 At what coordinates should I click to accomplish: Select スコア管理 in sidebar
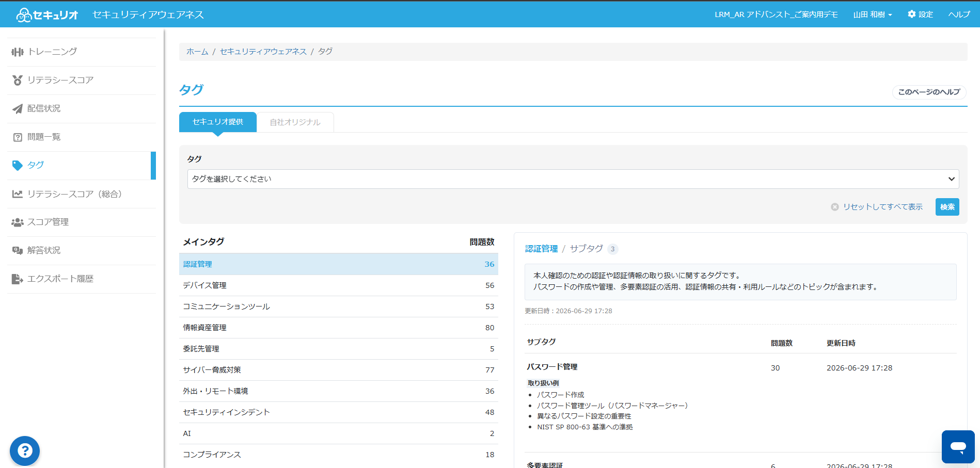(82, 222)
